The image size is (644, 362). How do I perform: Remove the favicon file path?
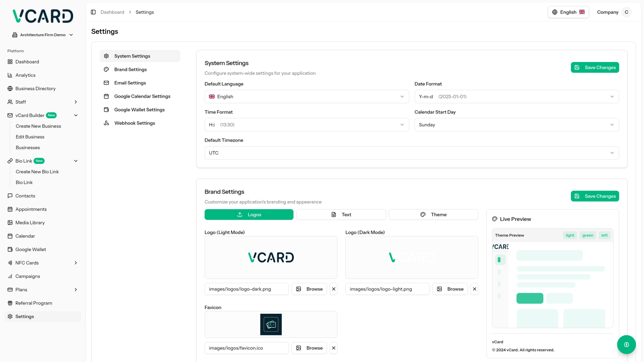pos(334,348)
